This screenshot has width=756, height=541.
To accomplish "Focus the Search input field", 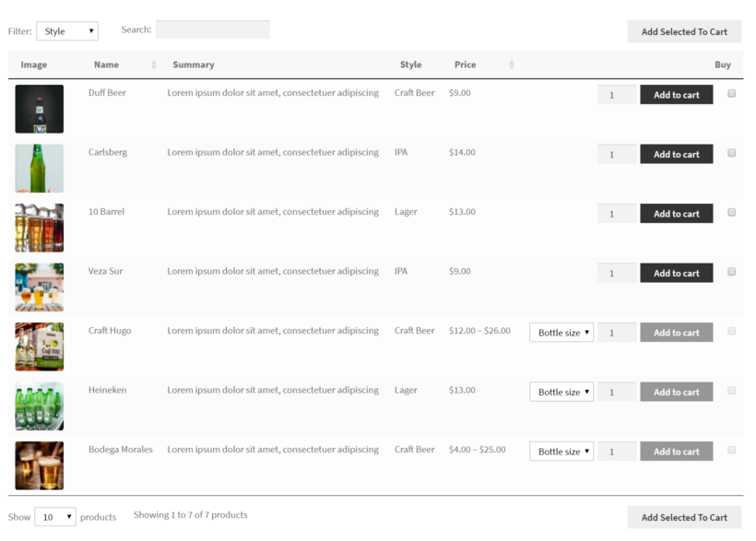I will (212, 29).
